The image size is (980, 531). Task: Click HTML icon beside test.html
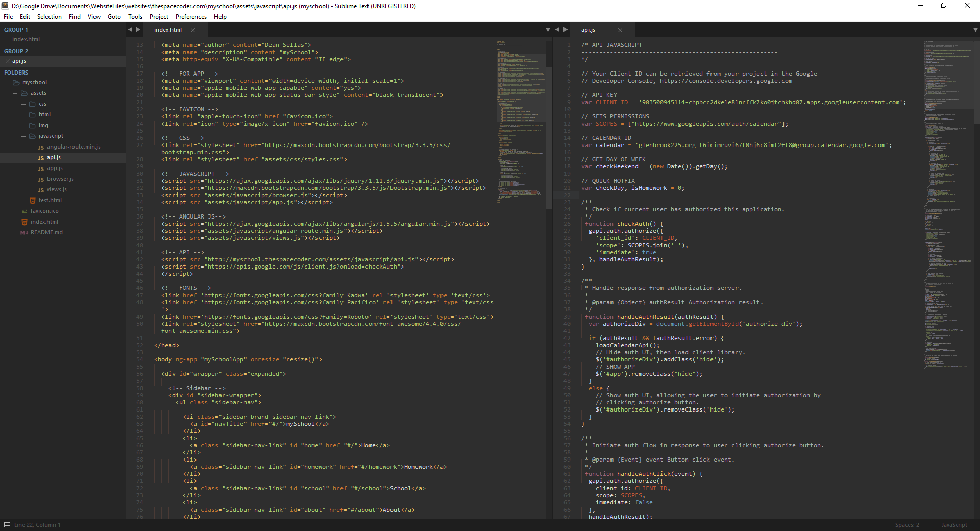click(x=33, y=200)
